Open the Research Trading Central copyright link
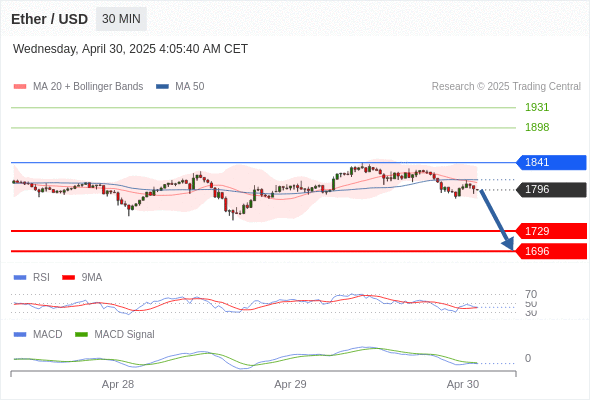590x400 pixels. point(506,87)
